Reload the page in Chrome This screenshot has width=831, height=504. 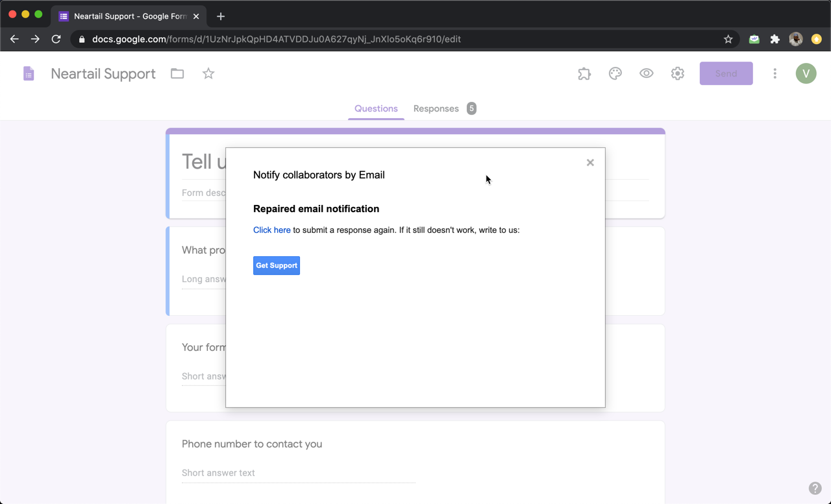point(56,39)
